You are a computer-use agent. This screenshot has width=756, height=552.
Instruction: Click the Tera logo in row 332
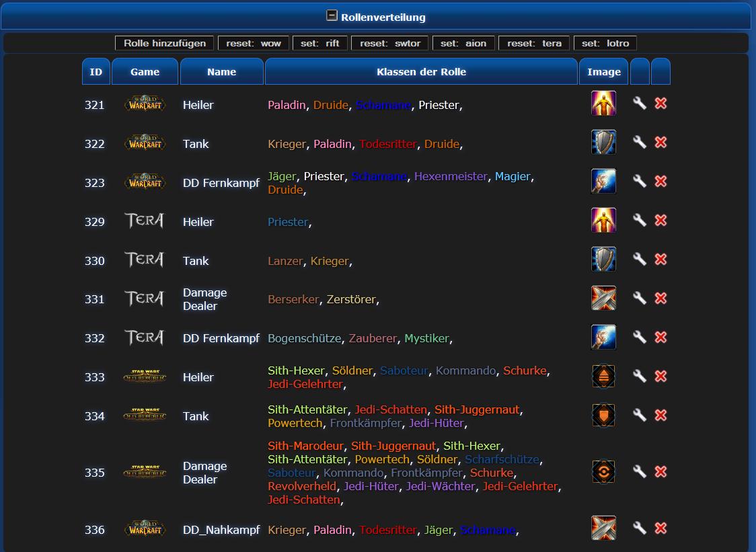145,338
